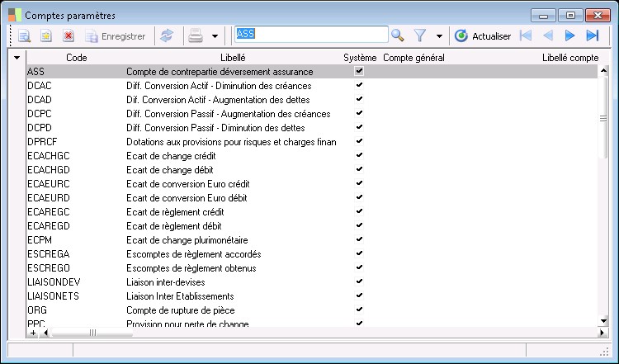Select the ECACHGD code cell
619x364 pixels.
(76, 170)
